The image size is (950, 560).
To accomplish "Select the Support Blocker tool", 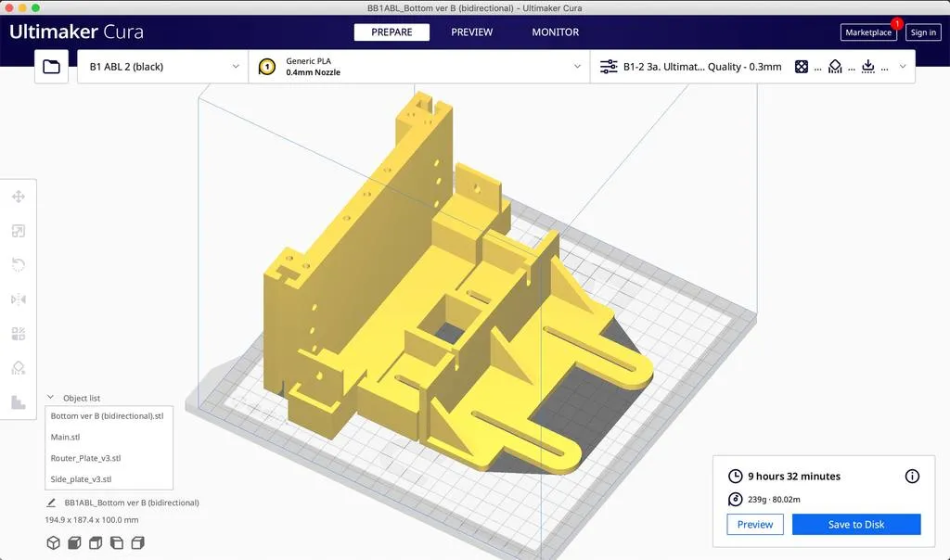I will coord(19,368).
